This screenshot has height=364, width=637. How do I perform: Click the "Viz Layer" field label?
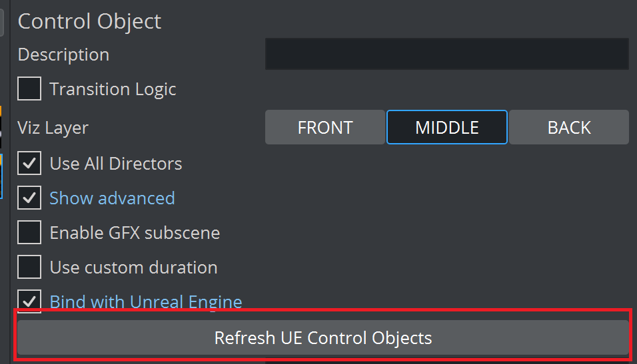point(53,127)
